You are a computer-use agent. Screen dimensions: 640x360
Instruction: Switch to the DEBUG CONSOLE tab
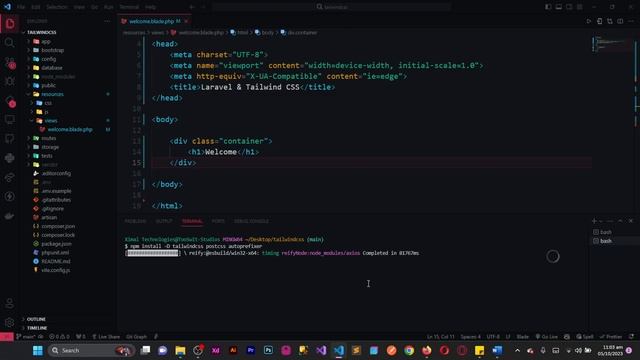coord(251,221)
